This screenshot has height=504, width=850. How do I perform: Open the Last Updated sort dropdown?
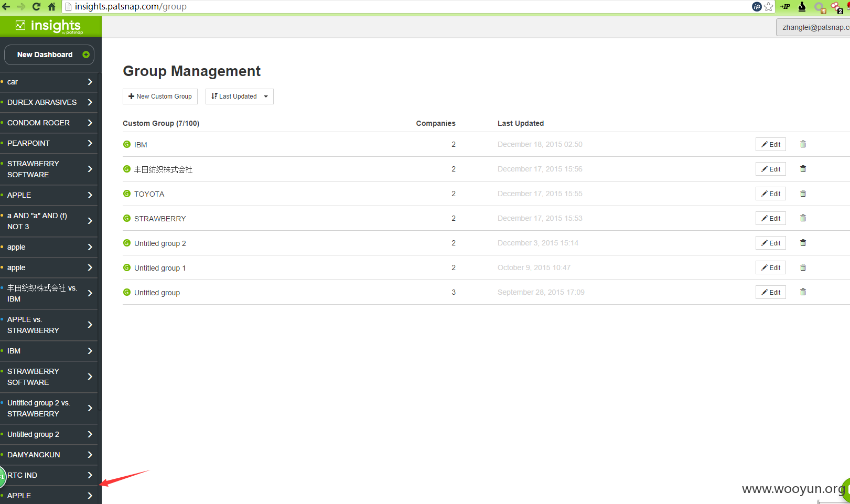point(240,96)
